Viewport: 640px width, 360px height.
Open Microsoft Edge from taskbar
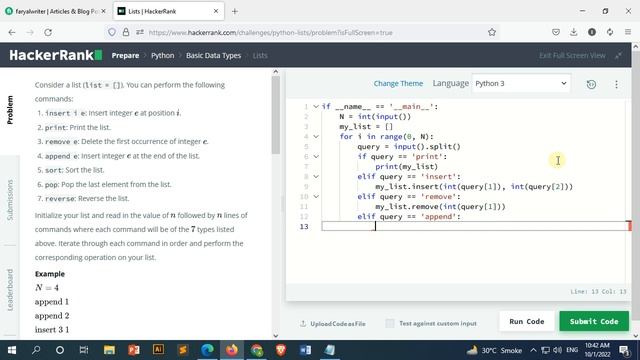(x=207, y=350)
